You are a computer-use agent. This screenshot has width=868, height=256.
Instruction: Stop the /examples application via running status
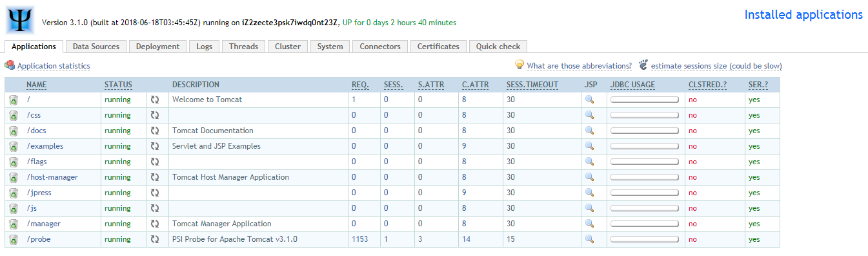tap(117, 146)
